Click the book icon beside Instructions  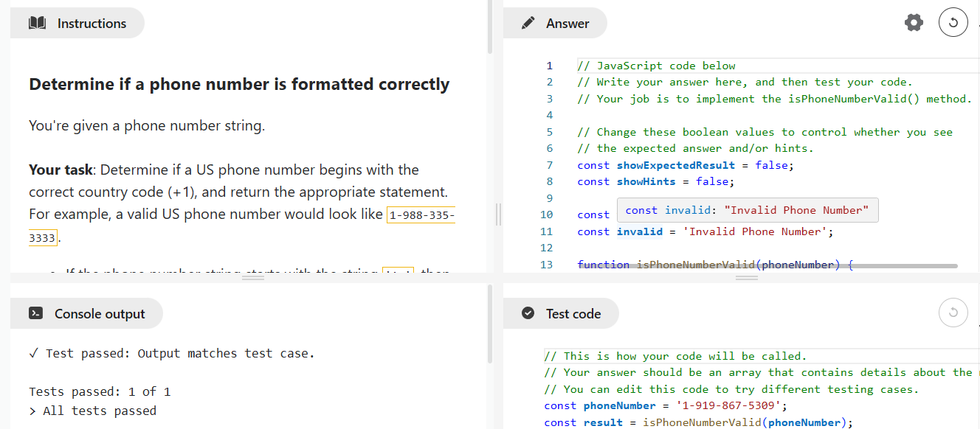38,24
